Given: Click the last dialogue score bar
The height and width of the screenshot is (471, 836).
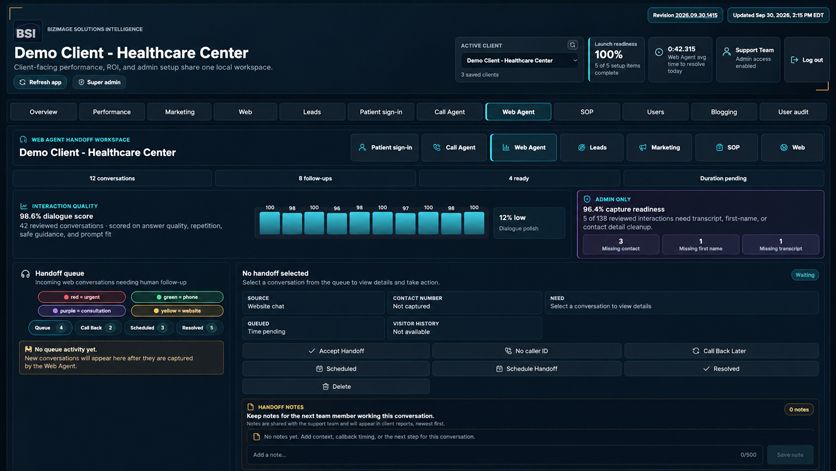Looking at the screenshot, I should pyautogui.click(x=474, y=223).
